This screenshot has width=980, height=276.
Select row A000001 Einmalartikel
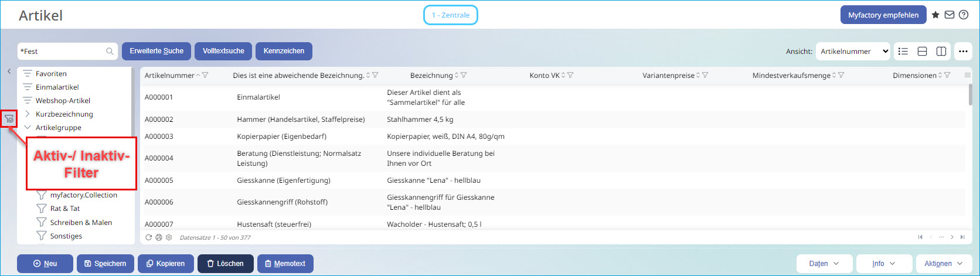coord(553,97)
